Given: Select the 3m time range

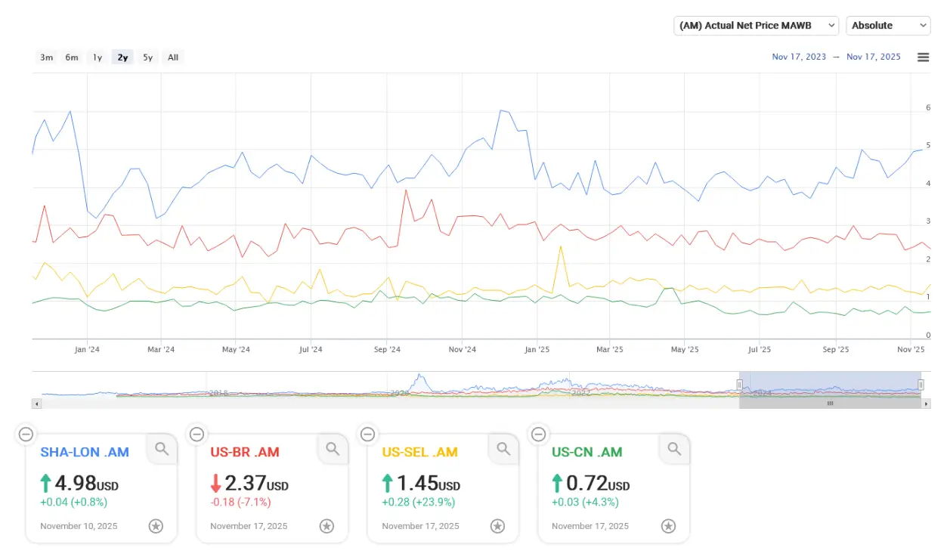Looking at the screenshot, I should click(47, 57).
